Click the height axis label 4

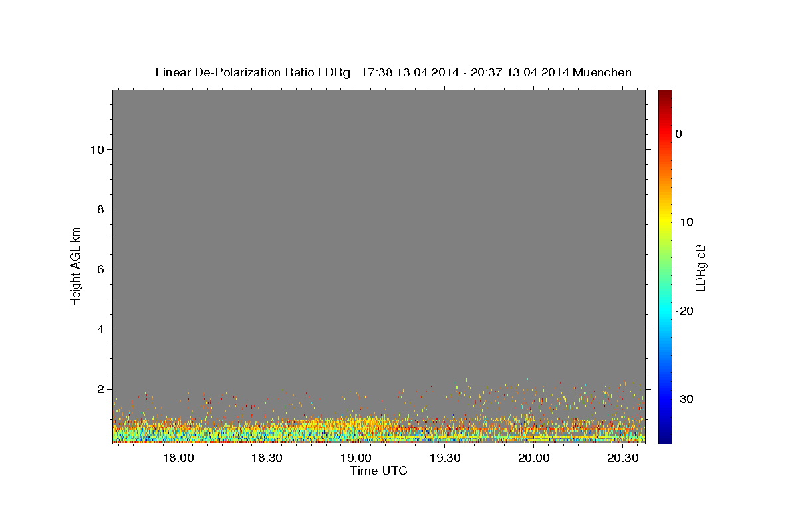[100, 329]
